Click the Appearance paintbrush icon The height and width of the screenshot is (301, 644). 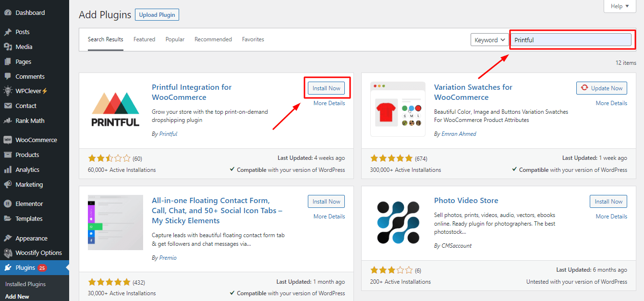click(x=8, y=238)
